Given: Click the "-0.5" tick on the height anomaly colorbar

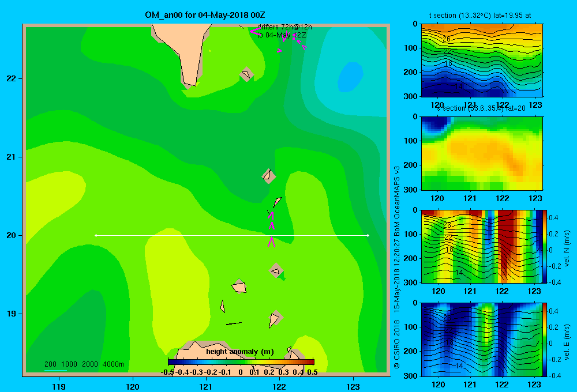Looking at the screenshot, I should pos(167,372).
